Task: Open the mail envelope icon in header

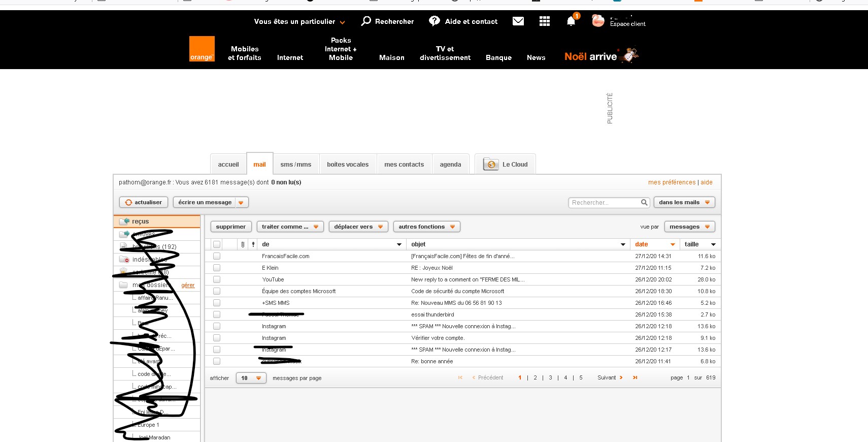Action: (x=518, y=21)
